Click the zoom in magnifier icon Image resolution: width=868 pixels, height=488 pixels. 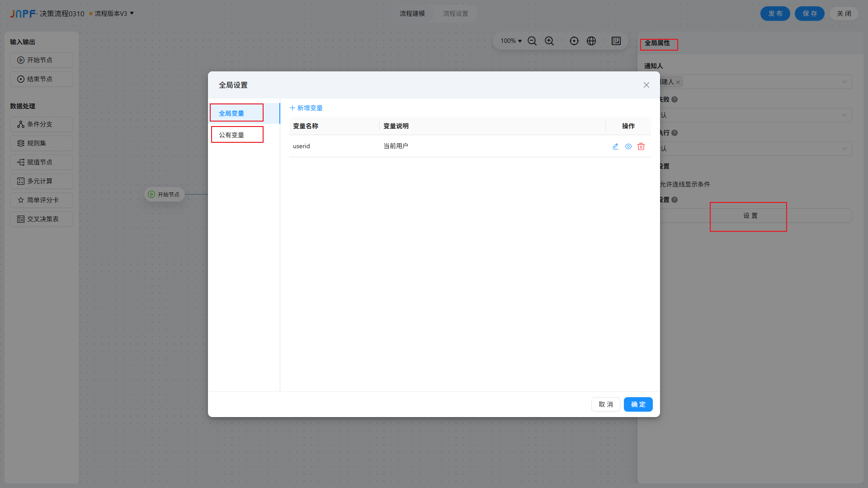pyautogui.click(x=549, y=41)
